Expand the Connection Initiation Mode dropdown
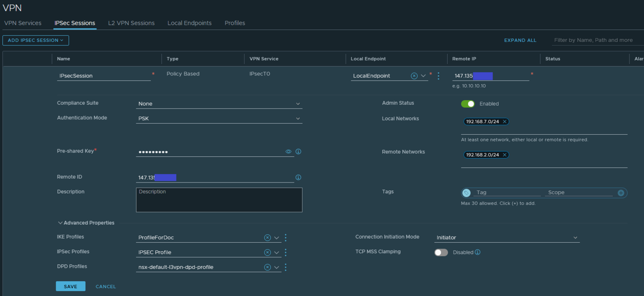Image resolution: width=644 pixels, height=296 pixels. 506,238
